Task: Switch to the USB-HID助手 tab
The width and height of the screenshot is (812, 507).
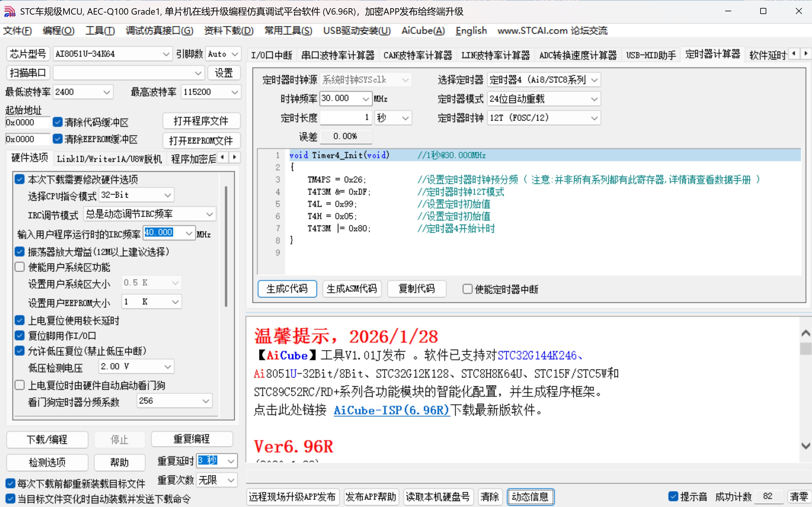Action: (650, 55)
